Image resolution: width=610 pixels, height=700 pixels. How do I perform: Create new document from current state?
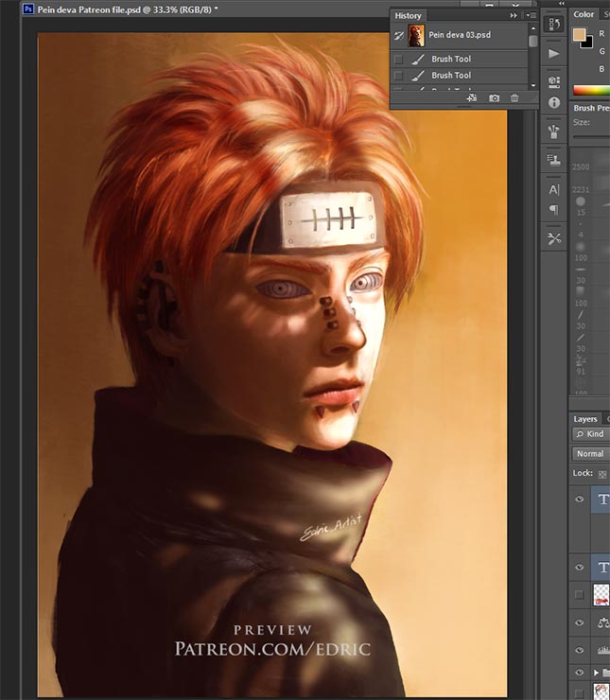click(472, 97)
